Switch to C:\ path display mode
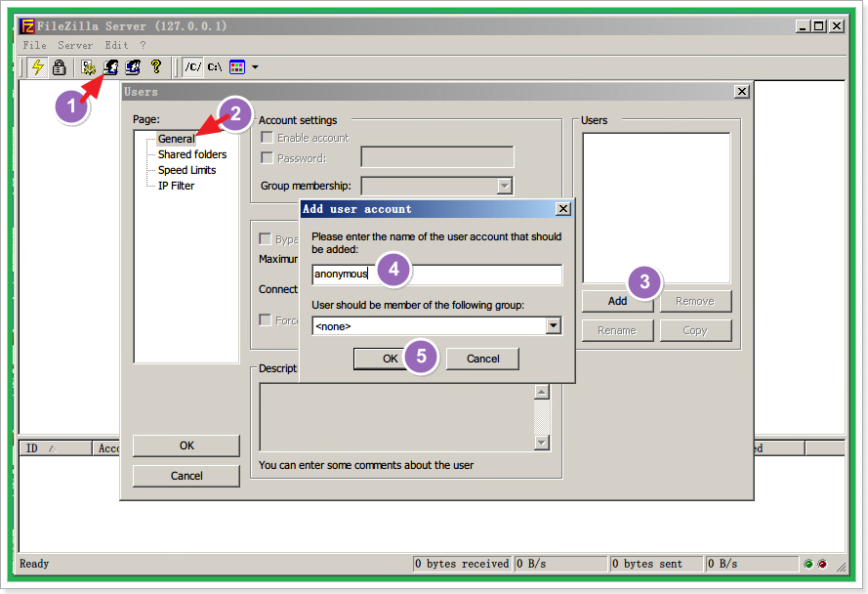 click(215, 67)
